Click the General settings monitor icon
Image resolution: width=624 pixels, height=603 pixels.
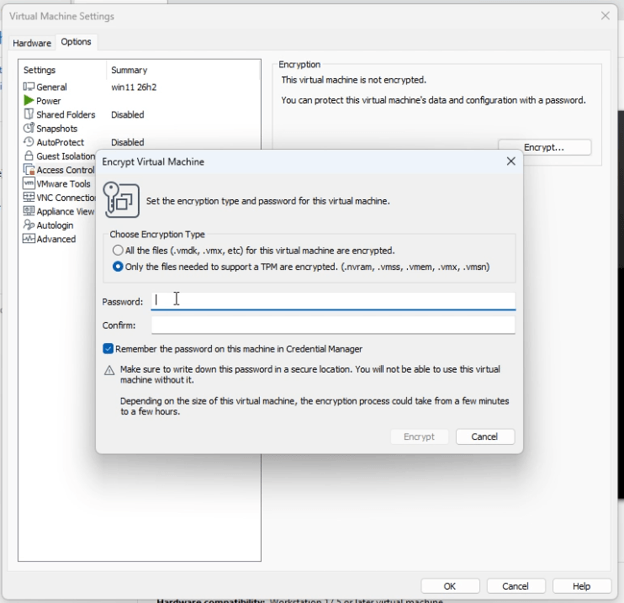(29, 87)
